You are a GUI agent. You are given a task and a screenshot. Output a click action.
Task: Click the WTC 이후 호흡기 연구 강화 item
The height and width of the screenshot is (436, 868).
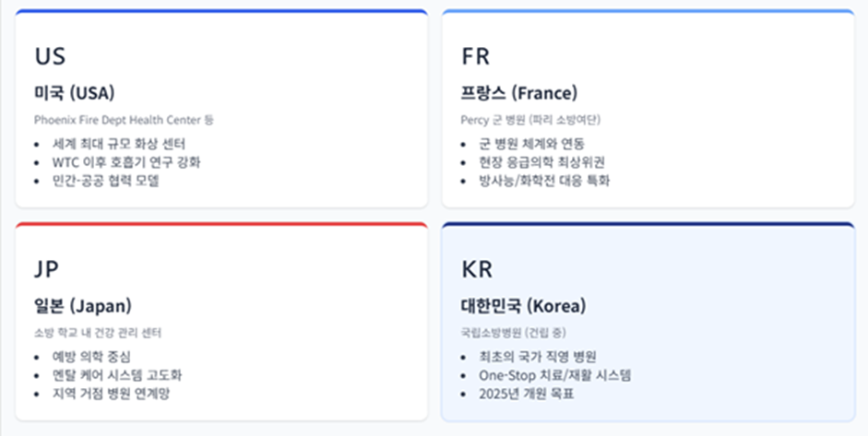(126, 162)
